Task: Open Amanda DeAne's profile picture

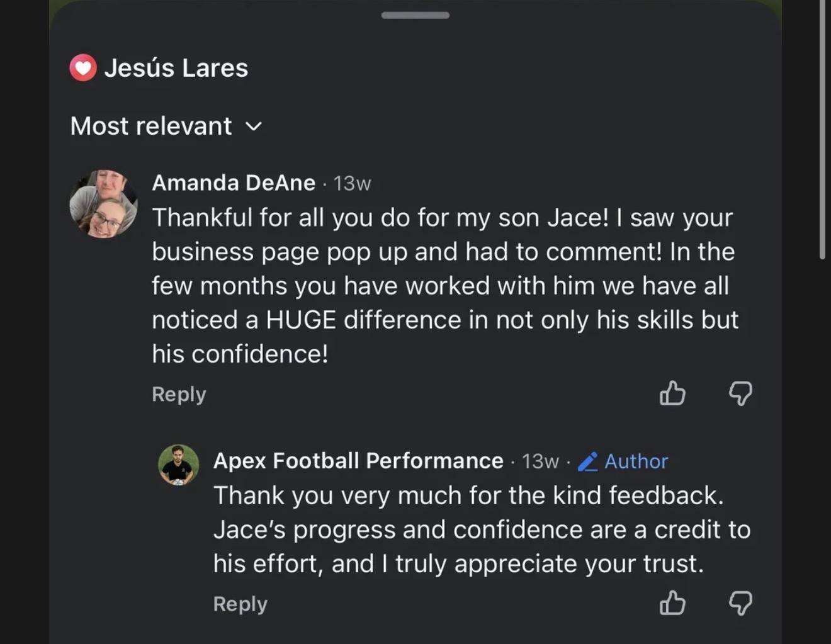Action: [103, 204]
